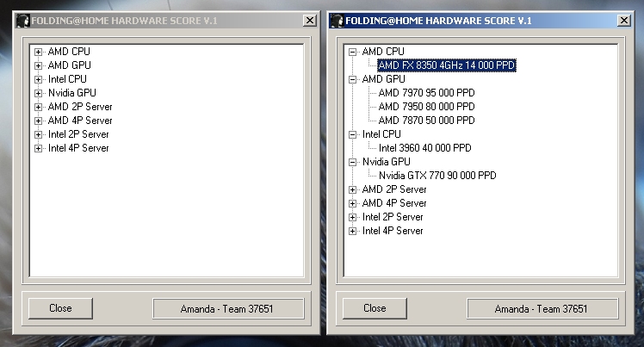Screen dimensions: 644x347
Task: Select AMD 7950 80 000 PPD entry
Action: [x=426, y=107]
